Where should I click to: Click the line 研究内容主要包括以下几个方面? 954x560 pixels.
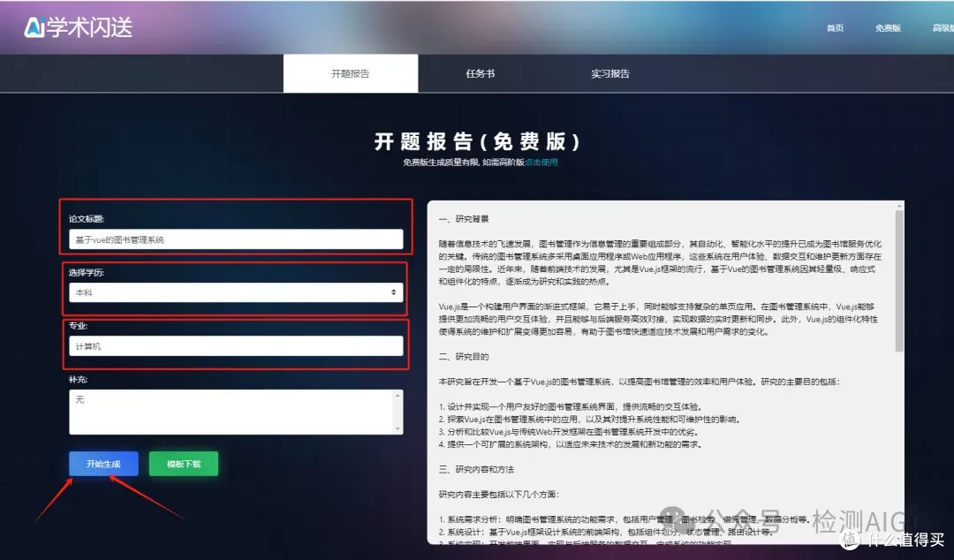(x=499, y=495)
